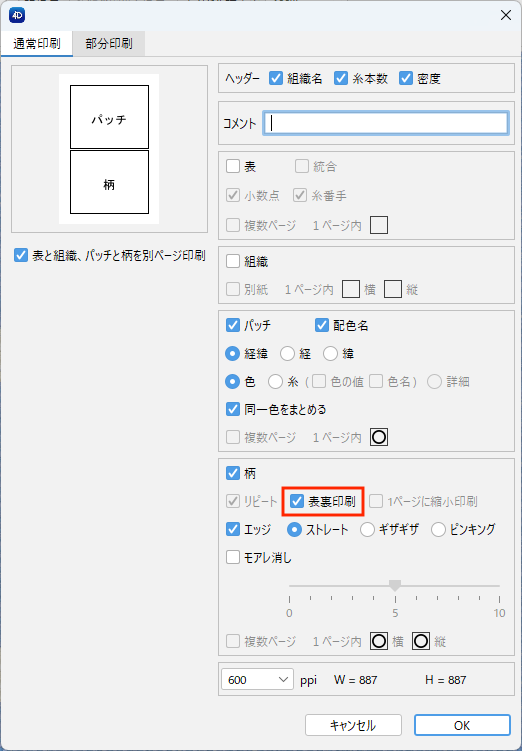The width and height of the screenshot is (522, 751).
Task: Open the 600 ppi dropdown
Action: pyautogui.click(x=257, y=680)
